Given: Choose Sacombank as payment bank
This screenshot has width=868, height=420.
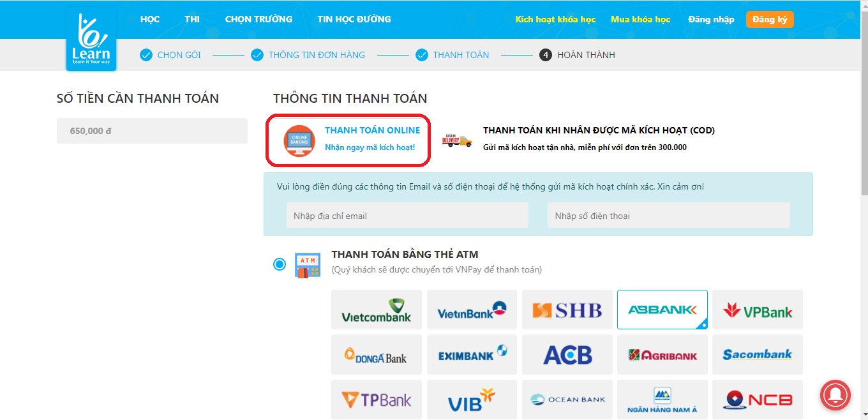Looking at the screenshot, I should [x=758, y=354].
